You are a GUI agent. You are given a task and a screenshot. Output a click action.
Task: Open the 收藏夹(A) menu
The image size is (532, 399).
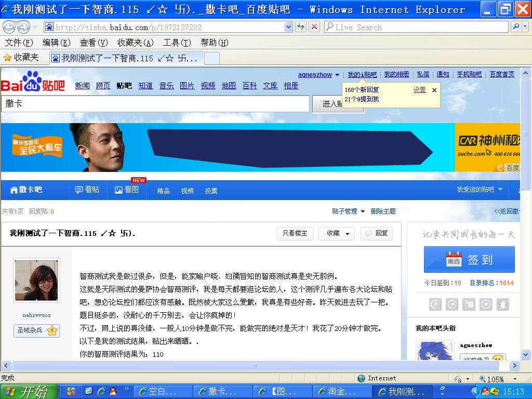(x=136, y=43)
